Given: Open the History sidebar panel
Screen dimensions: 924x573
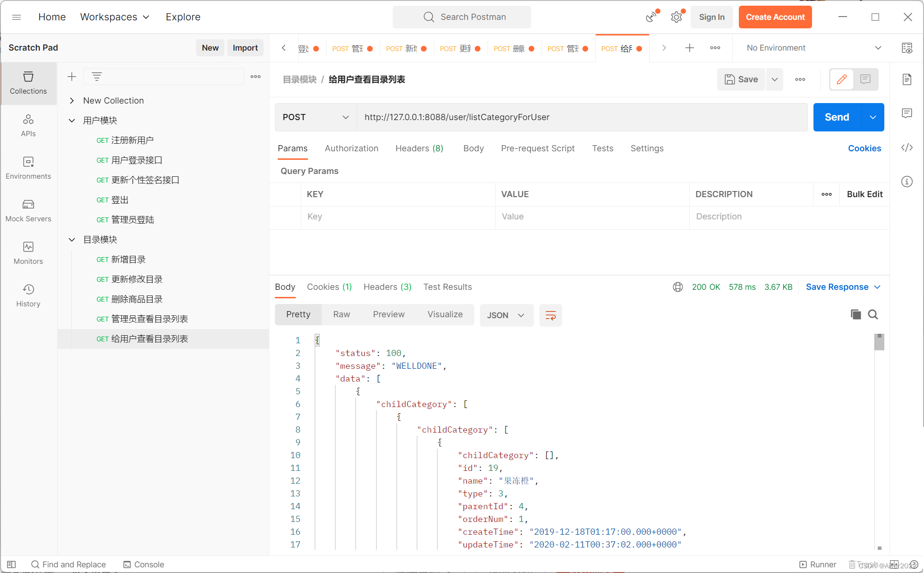Looking at the screenshot, I should (x=28, y=295).
